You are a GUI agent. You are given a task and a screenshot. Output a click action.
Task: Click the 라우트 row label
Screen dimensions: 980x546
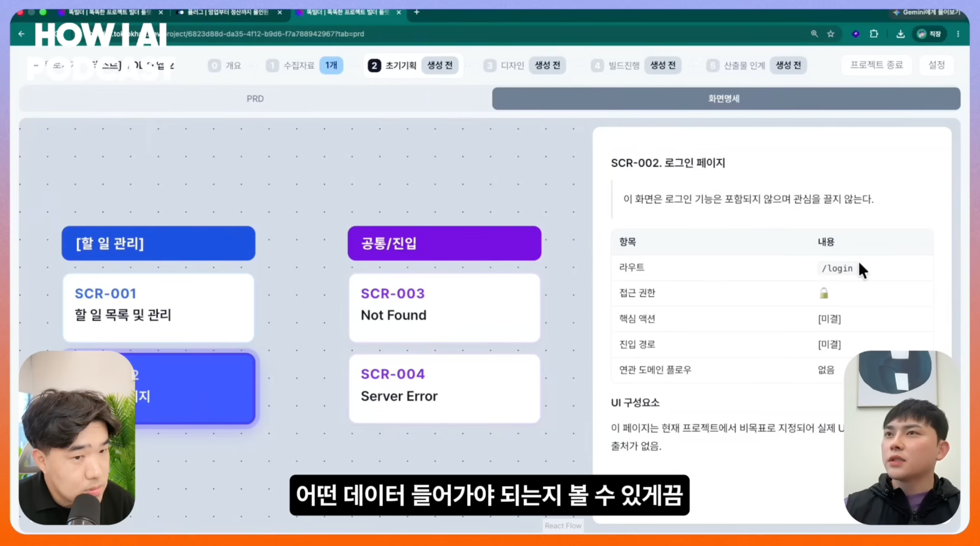(x=632, y=268)
